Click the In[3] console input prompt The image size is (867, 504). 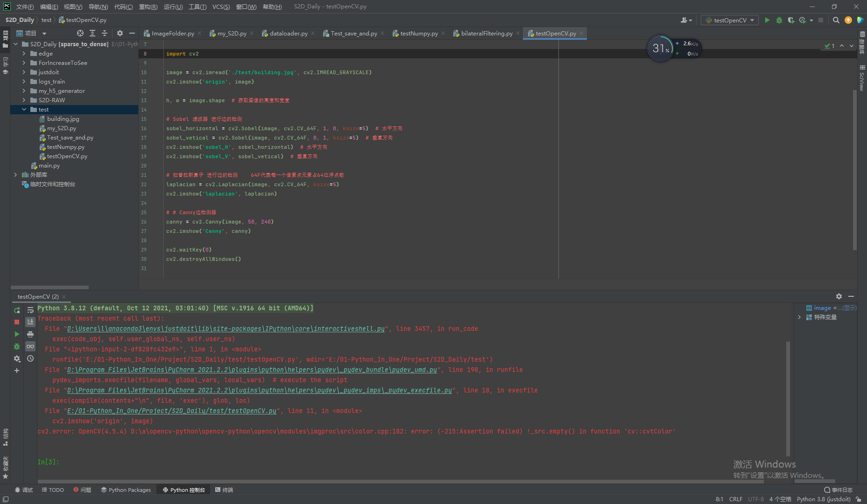(x=49, y=462)
